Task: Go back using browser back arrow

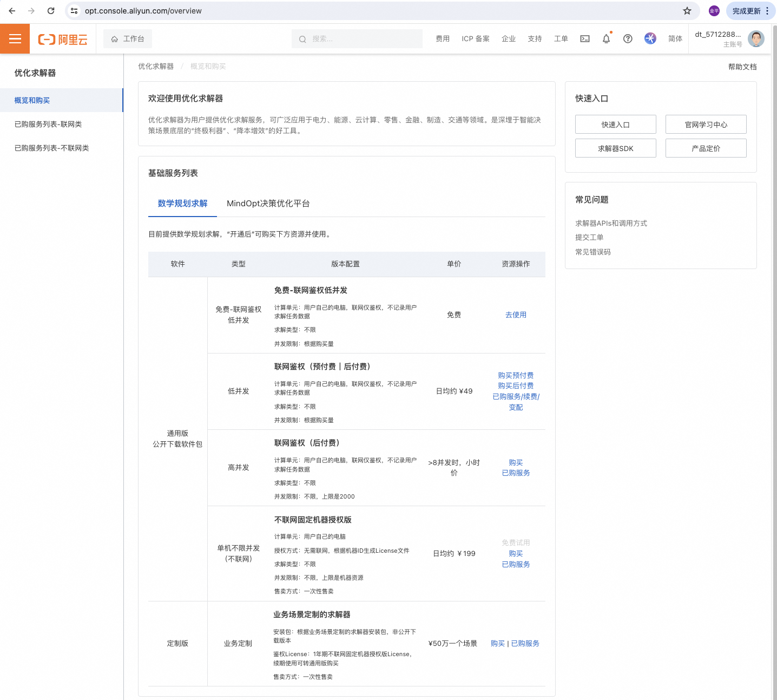Action: (x=12, y=11)
